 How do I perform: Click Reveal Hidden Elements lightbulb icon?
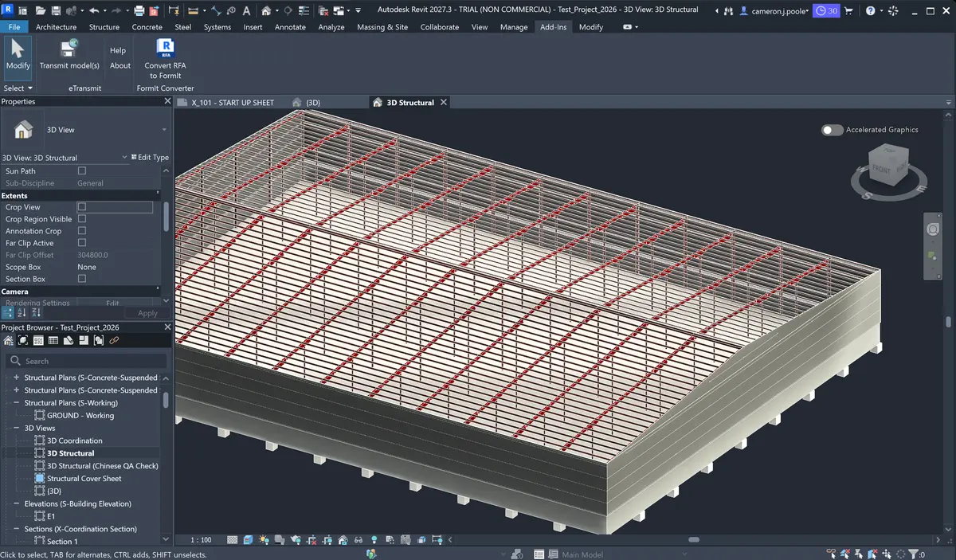point(374,540)
